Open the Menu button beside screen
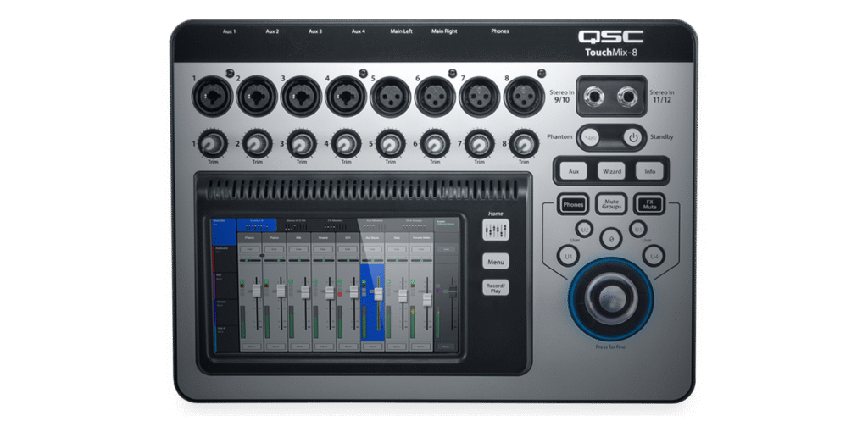 coord(496,262)
